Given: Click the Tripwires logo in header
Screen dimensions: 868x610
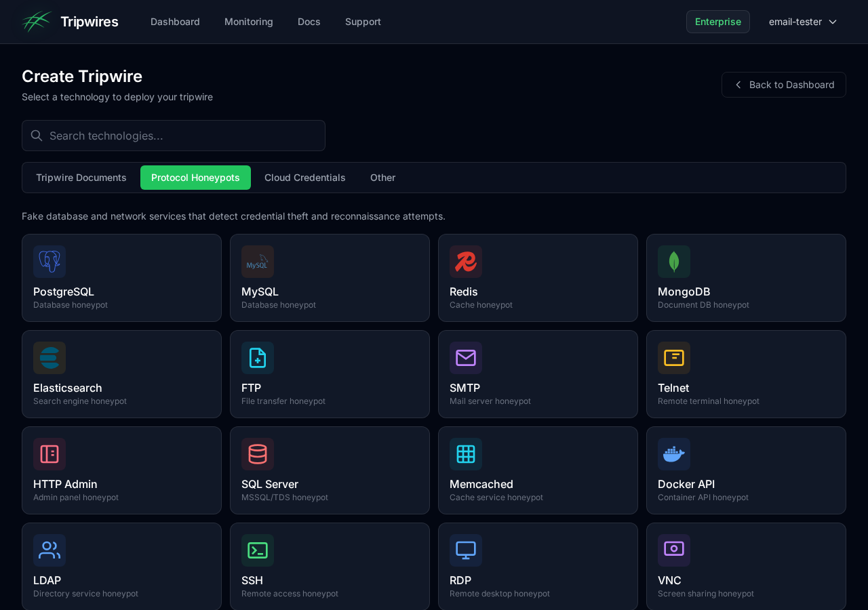Looking at the screenshot, I should click(37, 22).
